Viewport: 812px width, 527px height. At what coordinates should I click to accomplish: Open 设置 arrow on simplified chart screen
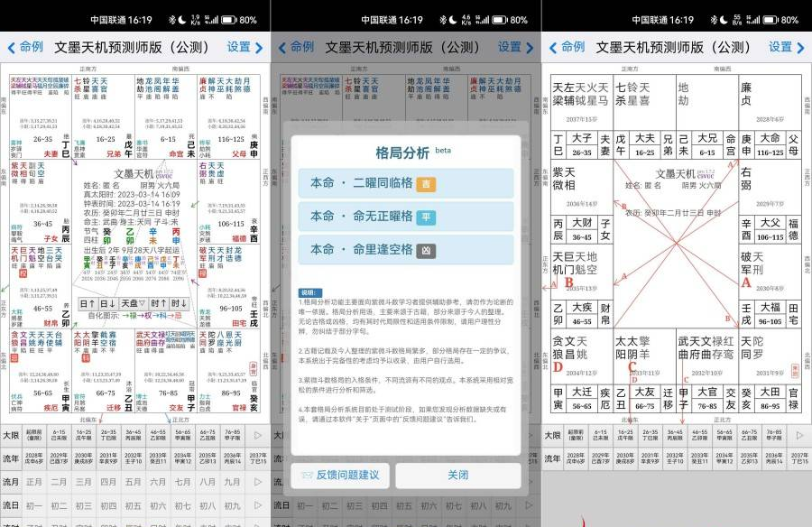(800, 48)
